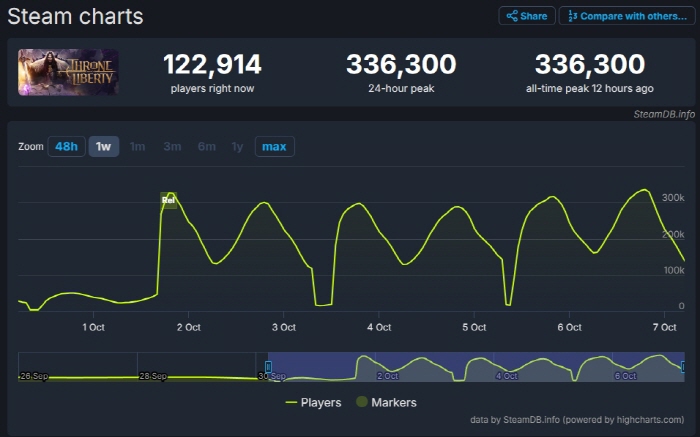Click the 200k y-axis label

coord(673,234)
